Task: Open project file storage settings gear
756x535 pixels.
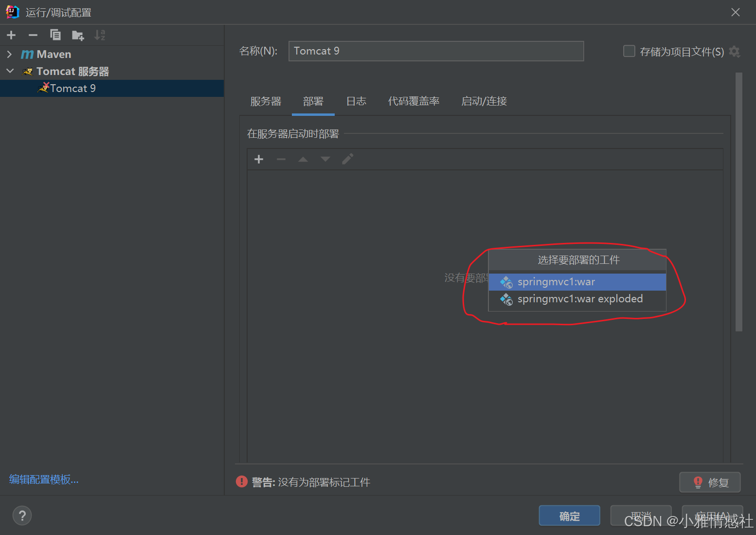Action: point(735,51)
